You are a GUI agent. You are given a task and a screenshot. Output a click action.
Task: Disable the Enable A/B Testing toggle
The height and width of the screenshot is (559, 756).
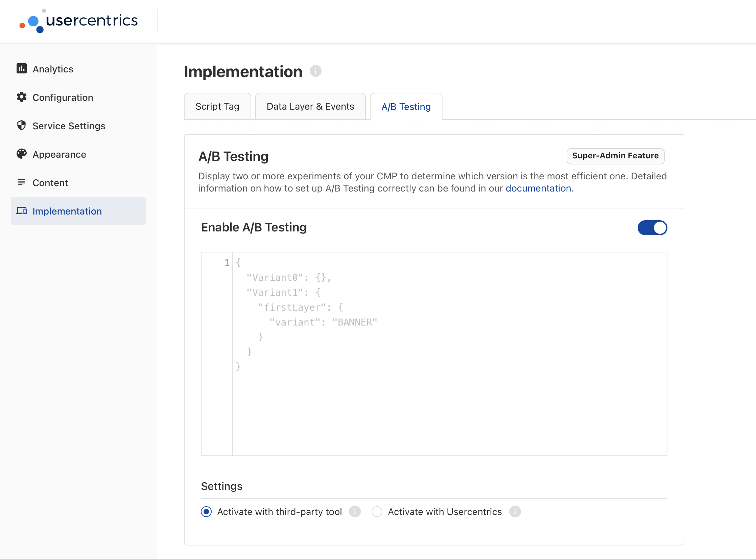pyautogui.click(x=653, y=228)
